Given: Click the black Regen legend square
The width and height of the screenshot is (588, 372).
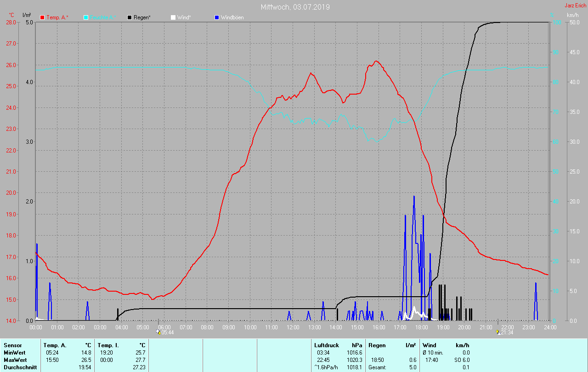Looking at the screenshot, I should click(130, 17).
